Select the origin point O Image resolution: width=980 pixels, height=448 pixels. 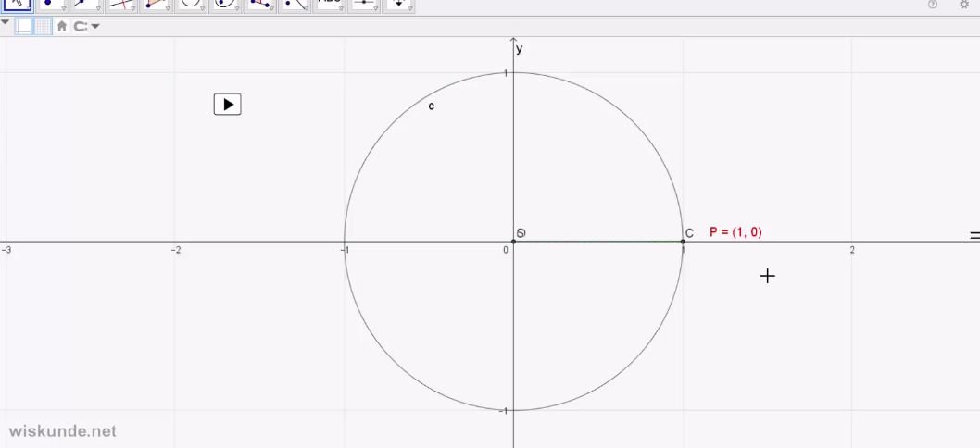(514, 242)
